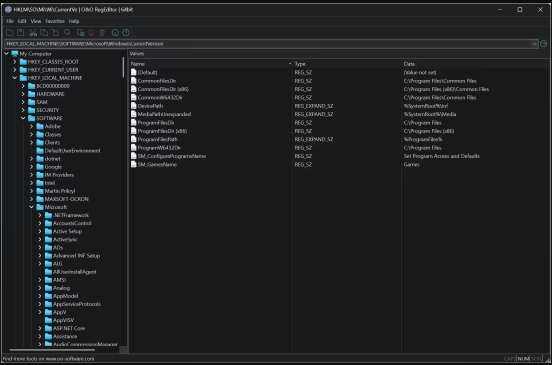This screenshot has width=552, height=365.
Task: Click the Adobe folder icon
Action: tap(40, 126)
